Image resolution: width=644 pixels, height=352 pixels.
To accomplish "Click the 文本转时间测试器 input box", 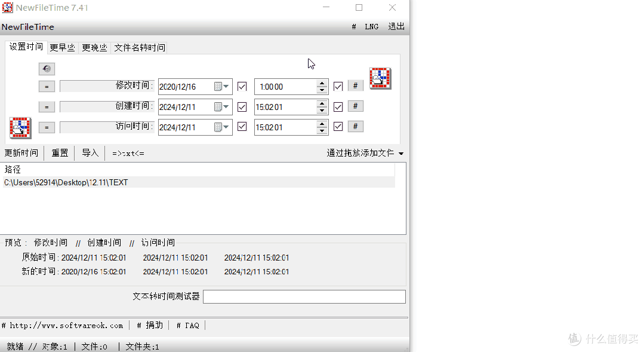I will pos(304,296).
